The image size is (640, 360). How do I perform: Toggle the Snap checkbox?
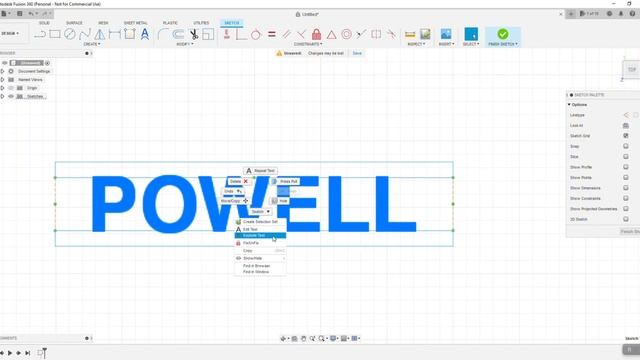[x=625, y=146]
